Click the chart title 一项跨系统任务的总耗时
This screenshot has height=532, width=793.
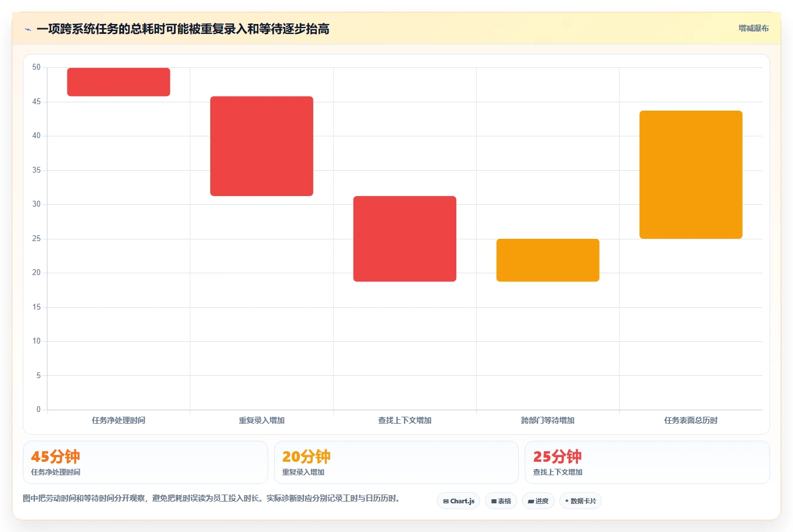coord(183,29)
